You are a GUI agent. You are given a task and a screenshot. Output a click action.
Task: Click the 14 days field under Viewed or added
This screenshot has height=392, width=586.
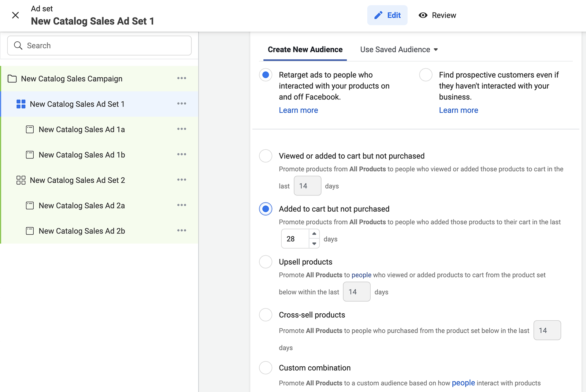pyautogui.click(x=308, y=186)
